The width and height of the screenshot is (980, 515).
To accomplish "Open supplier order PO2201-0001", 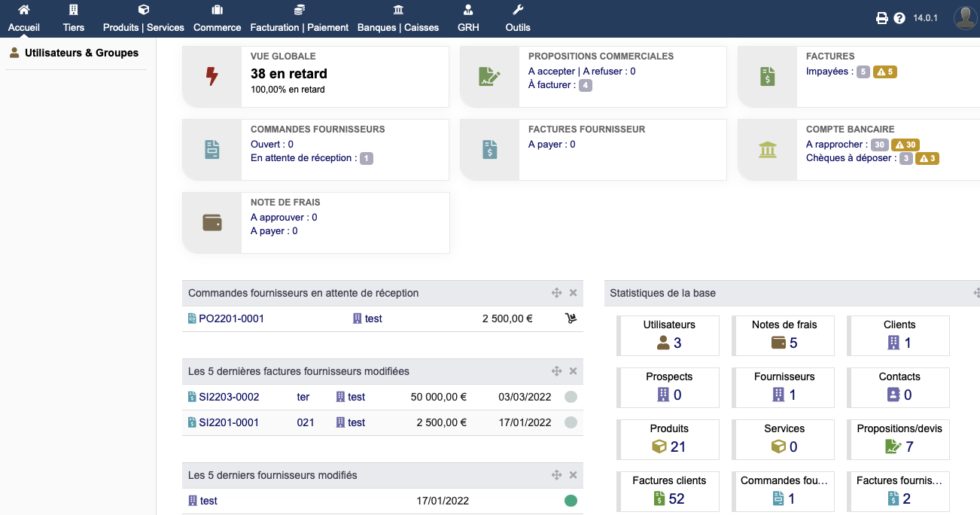I will (x=231, y=318).
